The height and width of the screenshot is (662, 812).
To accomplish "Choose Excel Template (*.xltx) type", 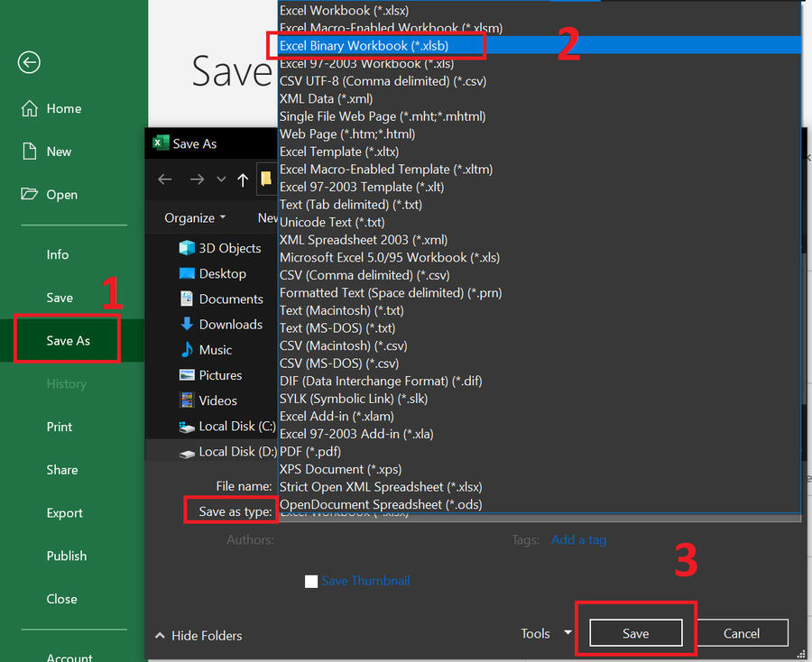I will (540, 152).
